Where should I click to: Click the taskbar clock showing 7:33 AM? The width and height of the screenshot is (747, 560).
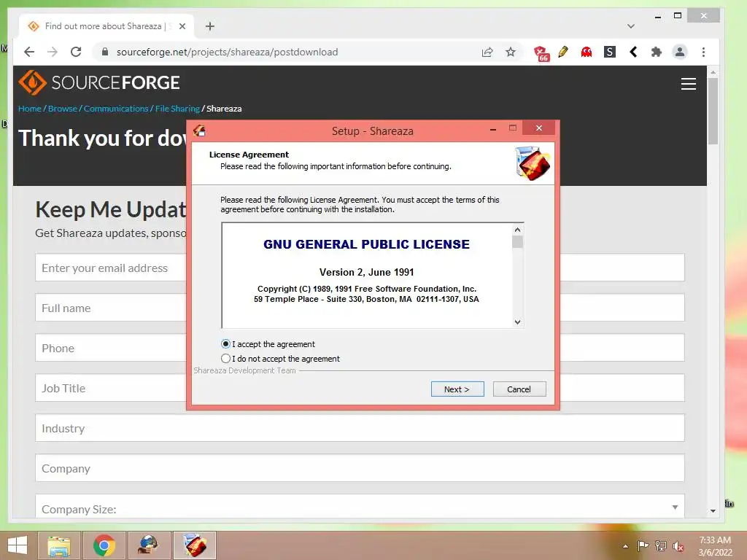pyautogui.click(x=715, y=546)
